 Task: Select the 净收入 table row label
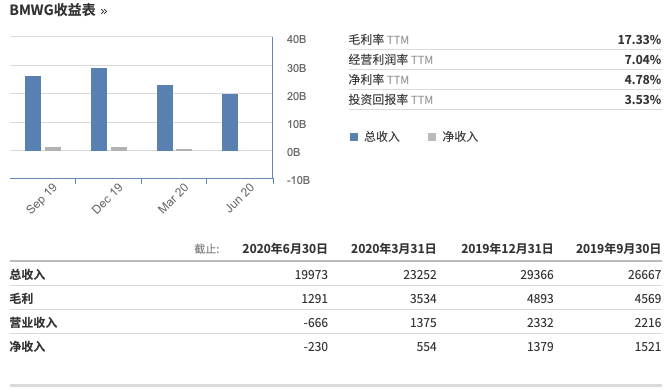27,346
